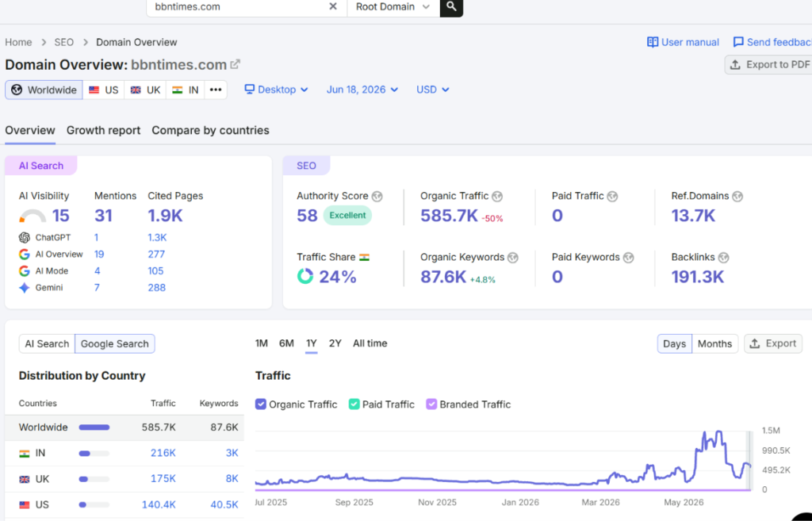Expand the Root Domain dropdown

click(393, 6)
